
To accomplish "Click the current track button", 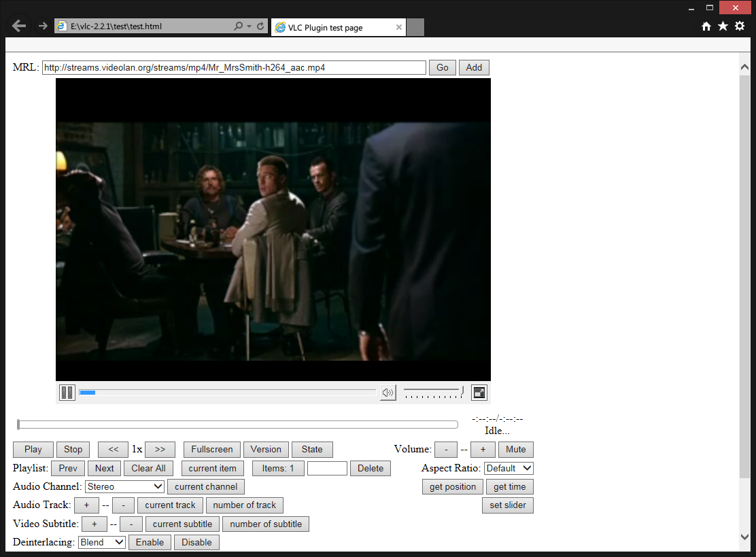I will [x=170, y=505].
